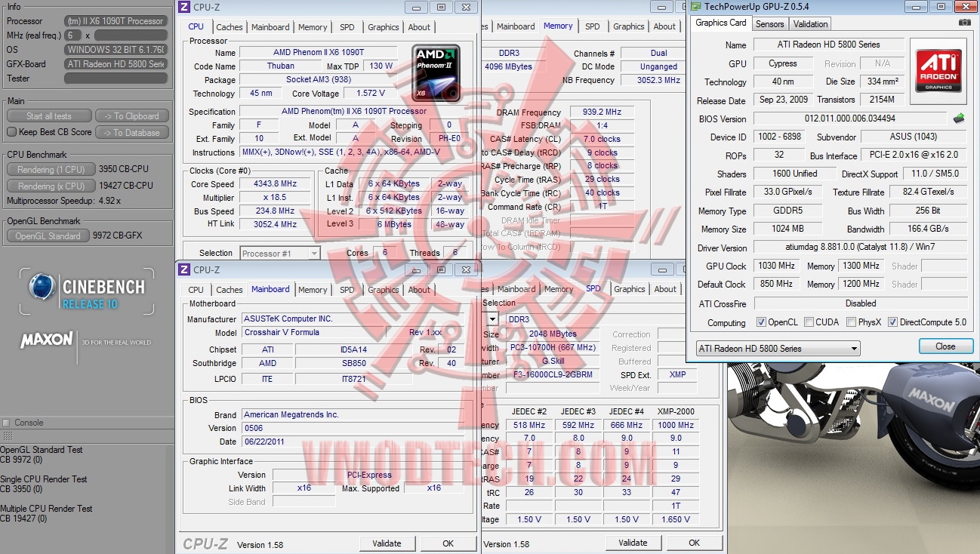Click the Multiple CPU Render Test console line
The height and width of the screenshot is (554, 980).
click(46, 509)
